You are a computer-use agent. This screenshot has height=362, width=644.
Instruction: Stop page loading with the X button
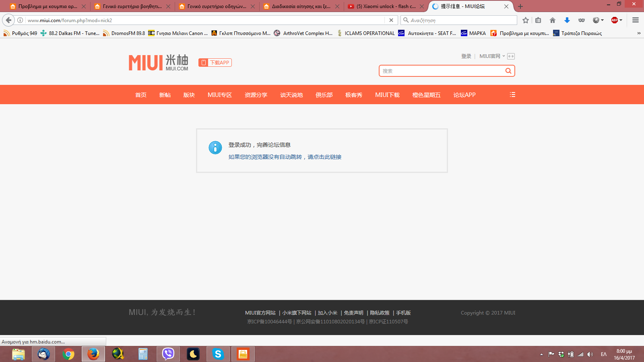click(x=391, y=20)
